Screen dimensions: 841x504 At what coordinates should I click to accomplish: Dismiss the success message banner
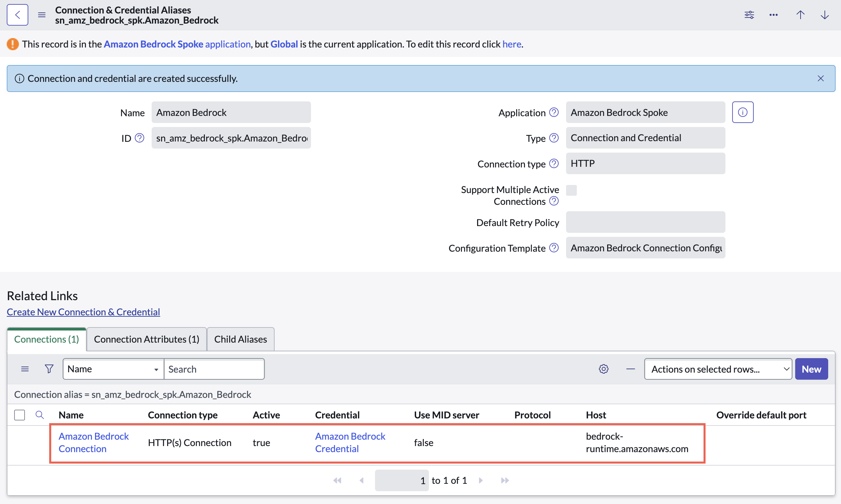[x=821, y=78]
